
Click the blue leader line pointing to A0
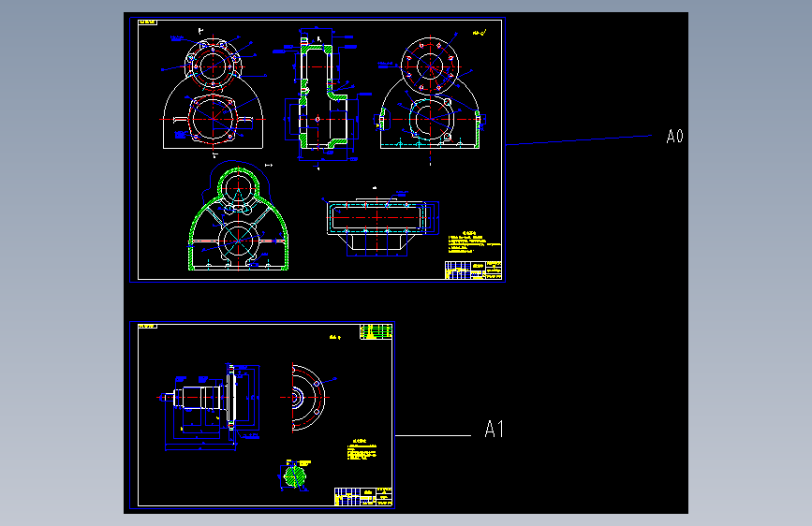coord(579,140)
